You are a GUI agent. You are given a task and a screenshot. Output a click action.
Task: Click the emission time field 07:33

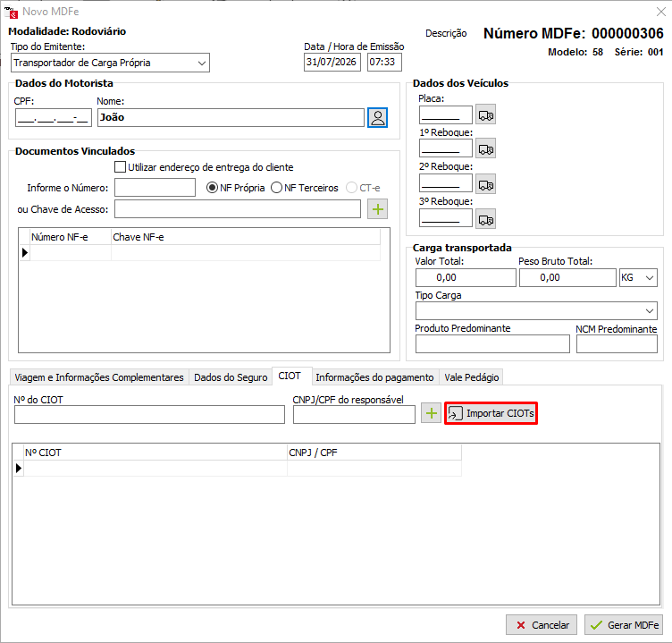coord(384,63)
